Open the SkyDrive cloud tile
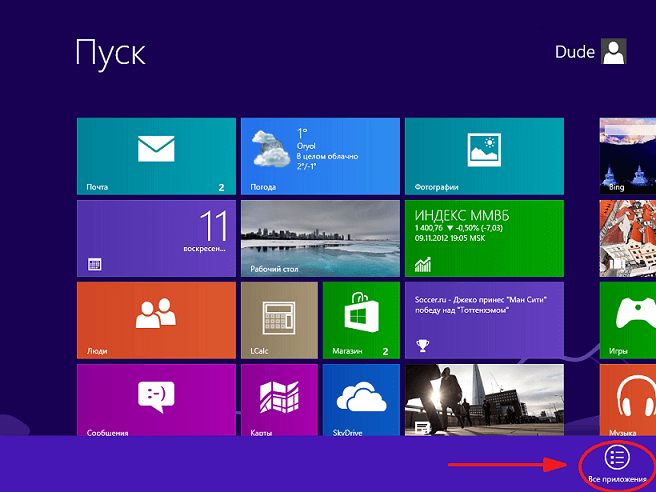This screenshot has height=492, width=656. tap(360, 400)
